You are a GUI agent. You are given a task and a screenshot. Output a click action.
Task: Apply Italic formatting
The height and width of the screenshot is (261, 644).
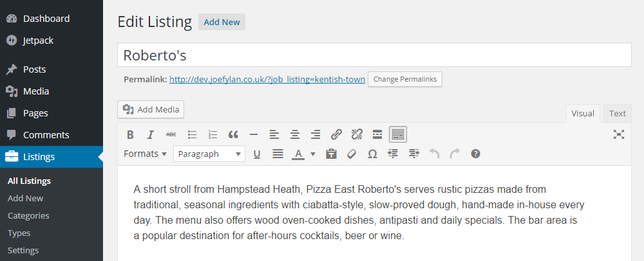pos(151,134)
